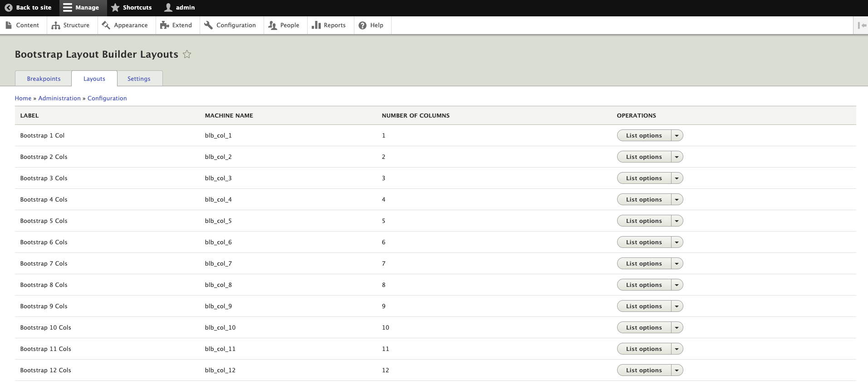Expand operations dropdown for Bootstrap 12 Cols
Screen dimensions: 868x390
tap(677, 370)
